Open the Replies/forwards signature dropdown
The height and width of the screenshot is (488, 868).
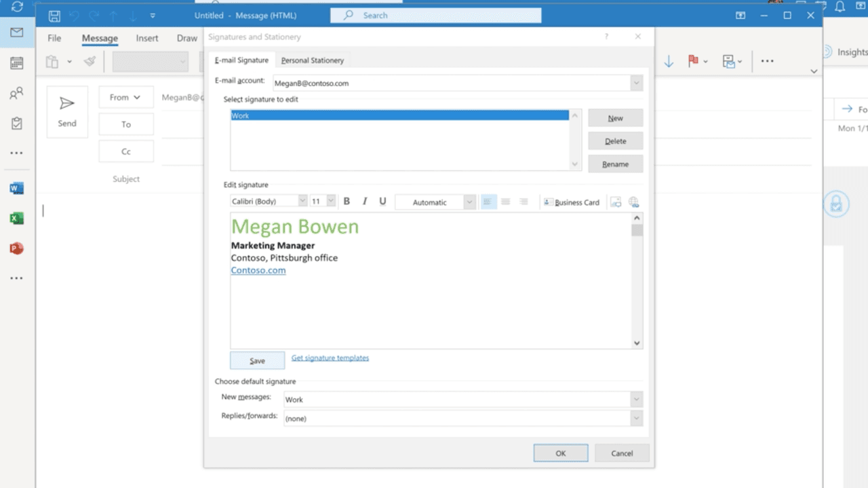click(x=636, y=418)
